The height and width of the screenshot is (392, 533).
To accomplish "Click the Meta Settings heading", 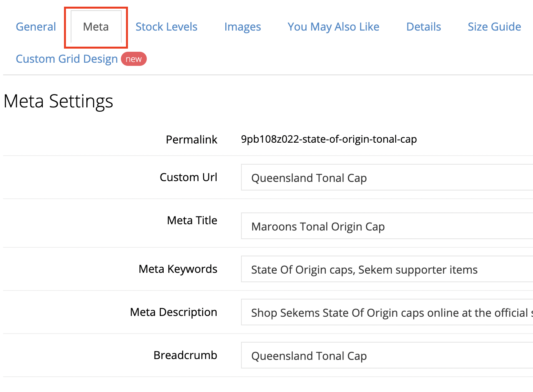I will coord(58,101).
